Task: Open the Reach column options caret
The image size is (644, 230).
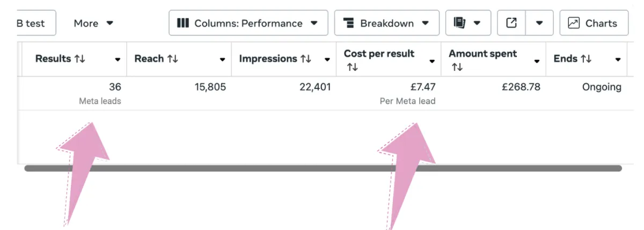Action: pos(222,59)
